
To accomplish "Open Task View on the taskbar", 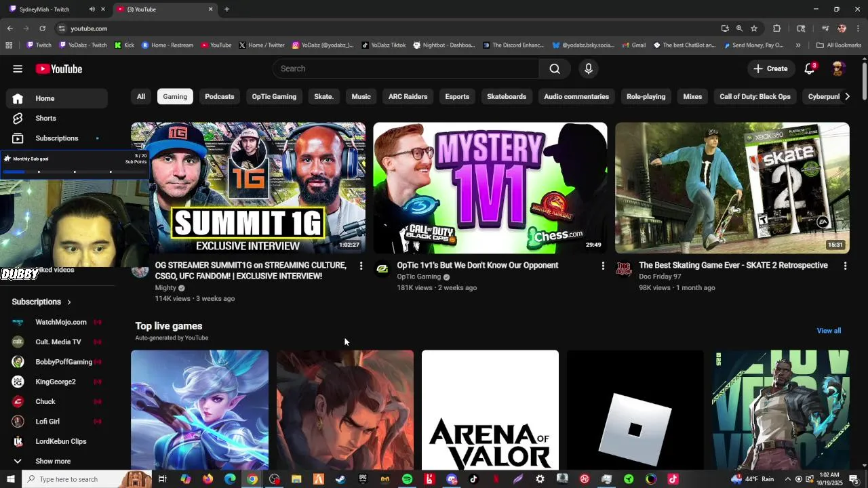I will tap(163, 479).
